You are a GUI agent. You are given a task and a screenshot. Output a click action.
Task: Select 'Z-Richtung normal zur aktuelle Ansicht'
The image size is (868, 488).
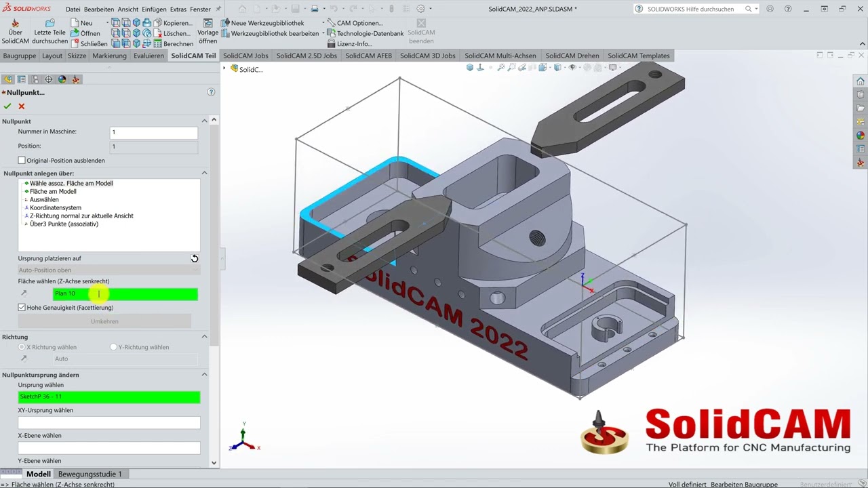(81, 216)
